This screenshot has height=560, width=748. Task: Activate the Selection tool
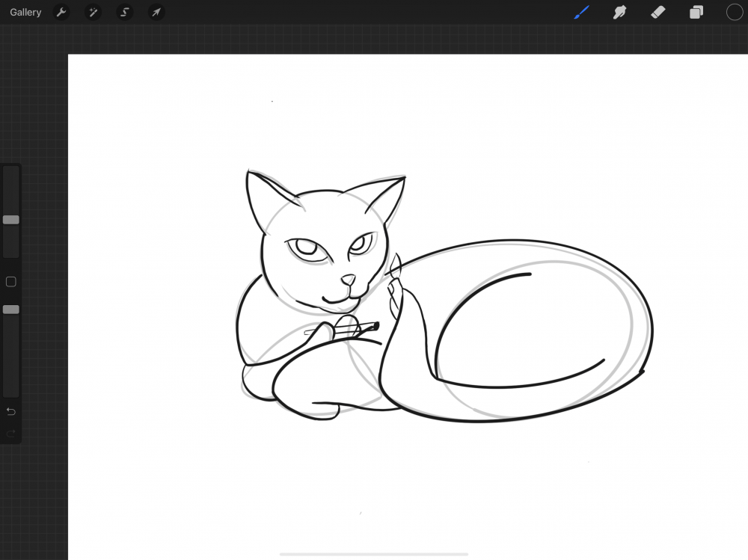125,13
